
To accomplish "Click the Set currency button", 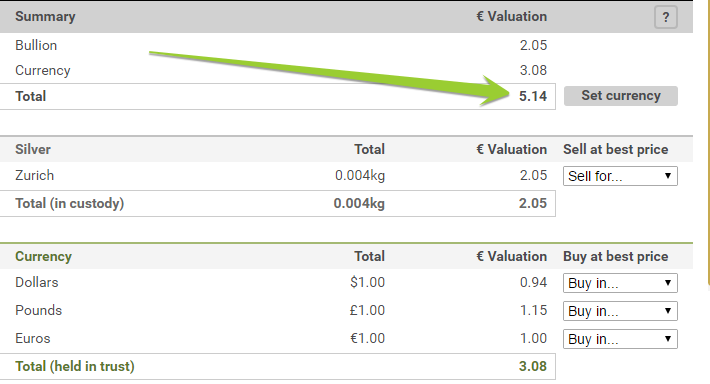I will click(x=621, y=96).
